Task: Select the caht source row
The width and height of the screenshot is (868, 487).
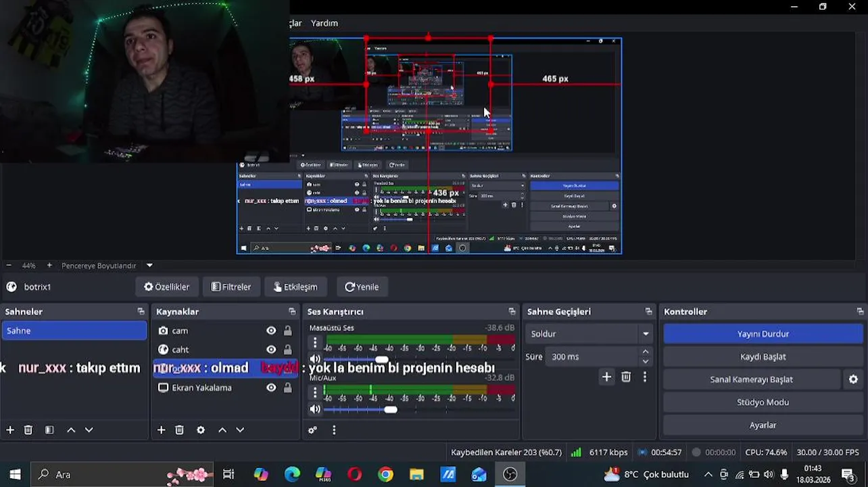Action: click(x=224, y=350)
